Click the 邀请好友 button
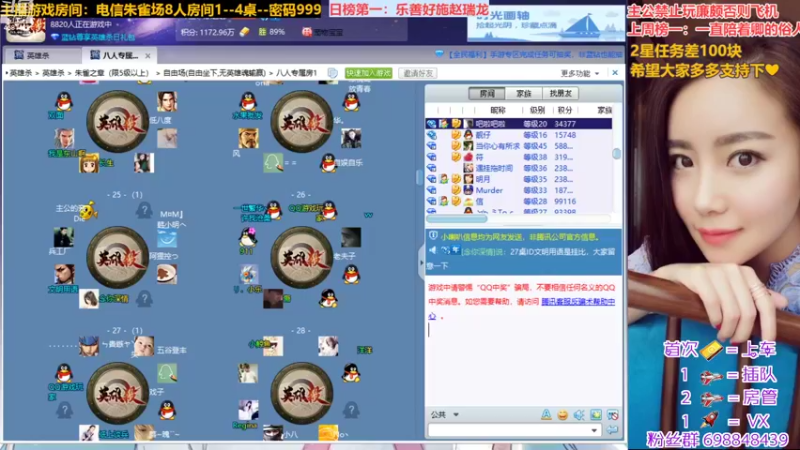Image resolution: width=800 pixels, height=450 pixels. point(418,73)
